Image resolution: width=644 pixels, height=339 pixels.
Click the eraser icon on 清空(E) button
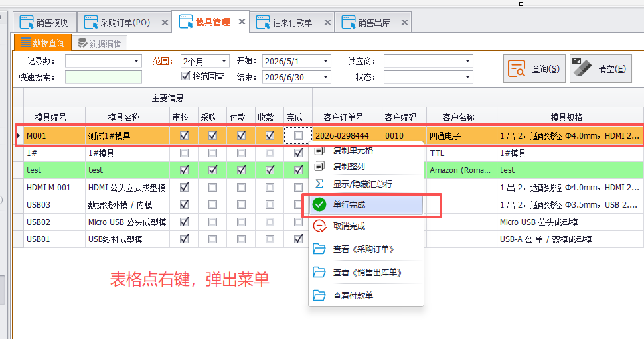point(582,67)
